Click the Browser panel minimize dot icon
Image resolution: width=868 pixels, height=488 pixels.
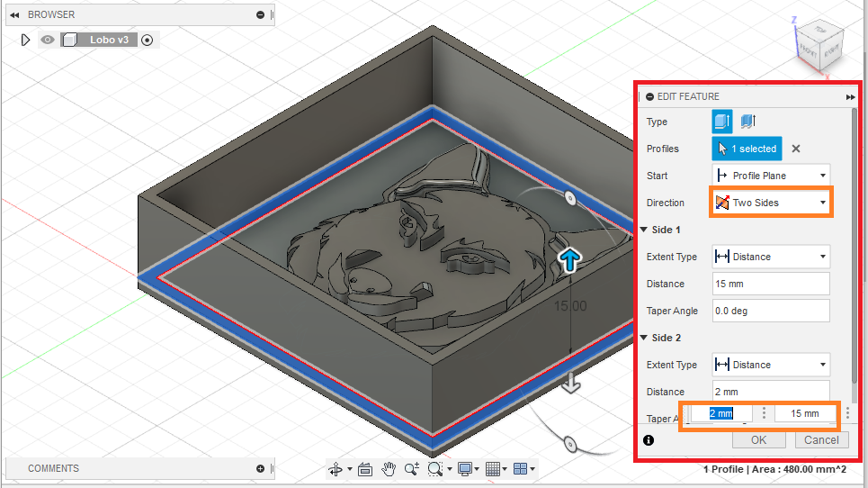click(260, 15)
